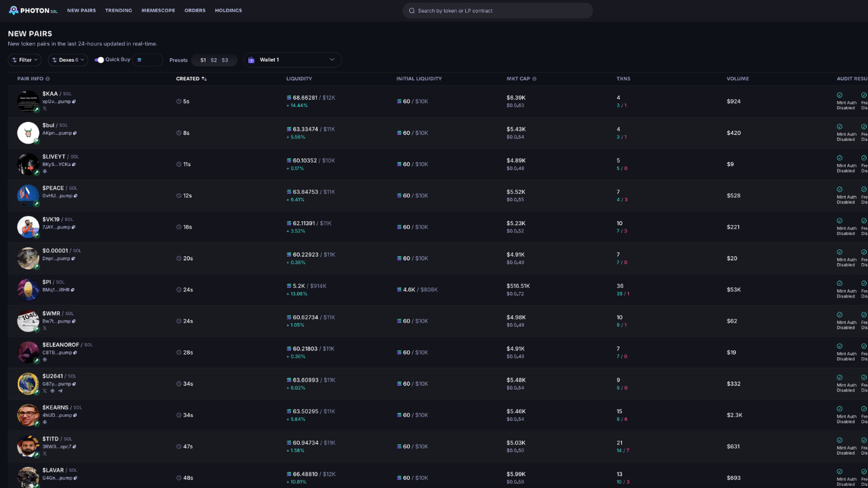The width and height of the screenshot is (868, 488).
Task: Click the search magnifier icon
Action: click(412, 11)
